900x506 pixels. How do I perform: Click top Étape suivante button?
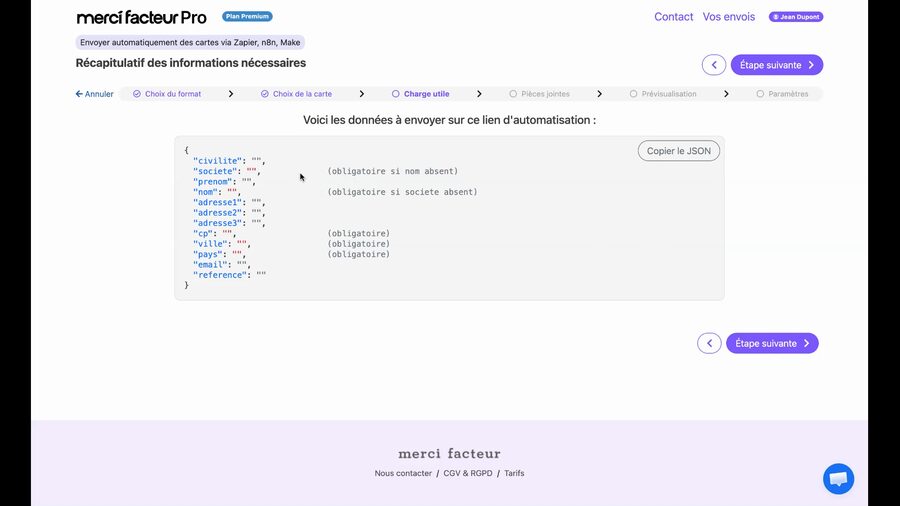[777, 65]
